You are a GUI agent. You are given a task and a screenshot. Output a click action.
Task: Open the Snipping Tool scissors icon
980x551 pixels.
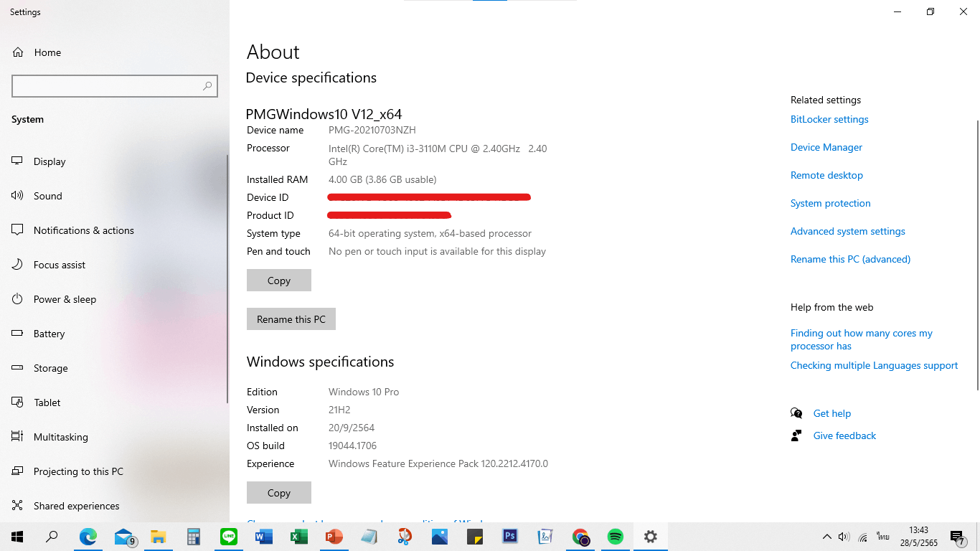click(x=405, y=537)
